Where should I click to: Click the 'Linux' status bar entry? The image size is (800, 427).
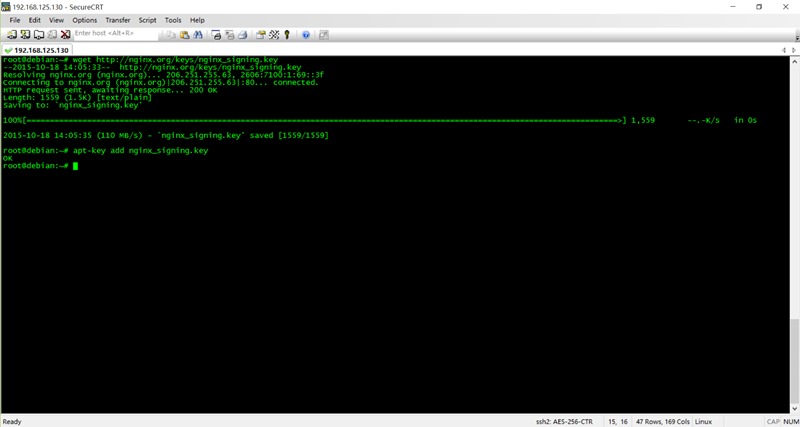click(702, 422)
